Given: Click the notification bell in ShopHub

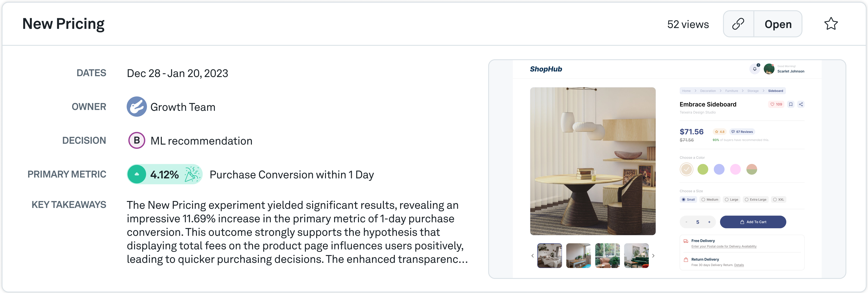Looking at the screenshot, I should point(754,69).
